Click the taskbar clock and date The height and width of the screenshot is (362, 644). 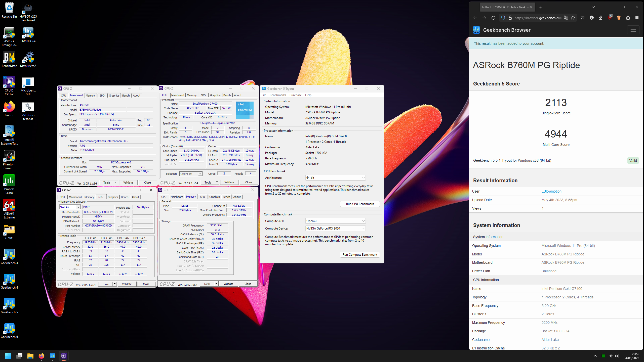pos(631,356)
